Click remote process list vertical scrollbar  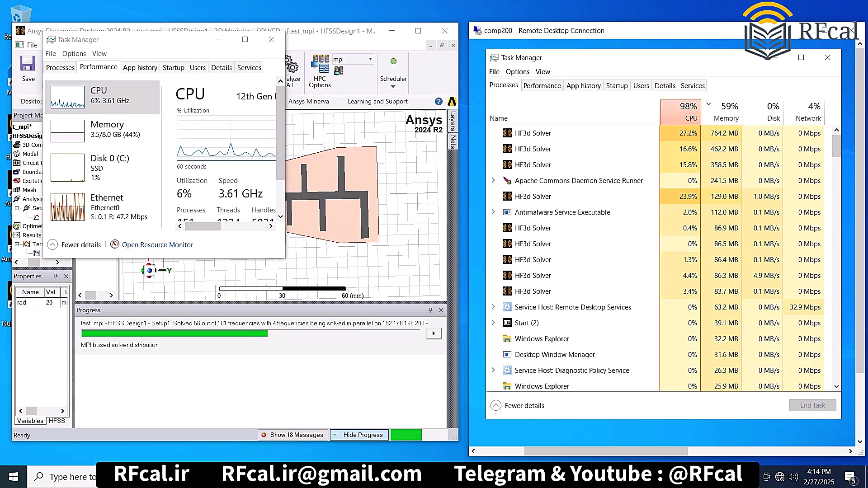(x=836, y=146)
